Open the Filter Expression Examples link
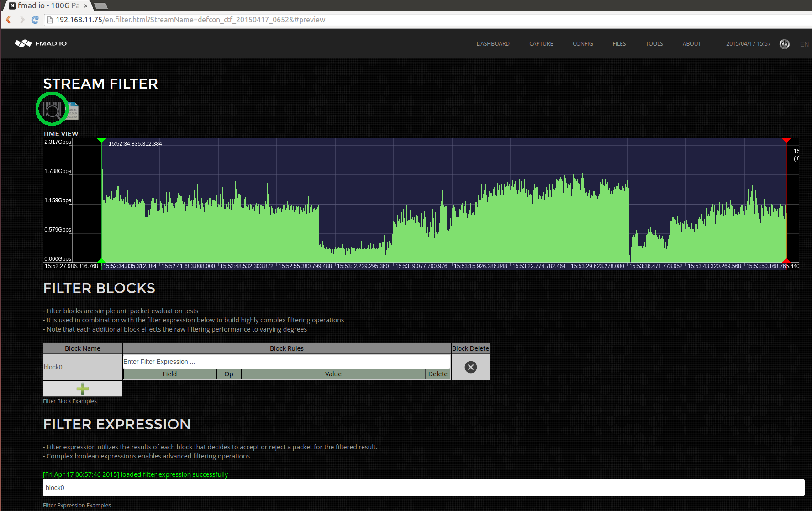812x511 pixels. point(77,506)
